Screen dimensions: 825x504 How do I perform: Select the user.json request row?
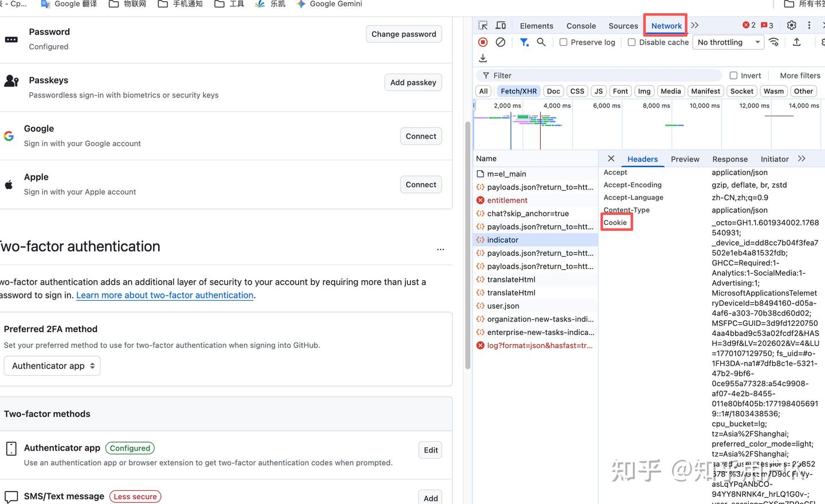click(536, 306)
